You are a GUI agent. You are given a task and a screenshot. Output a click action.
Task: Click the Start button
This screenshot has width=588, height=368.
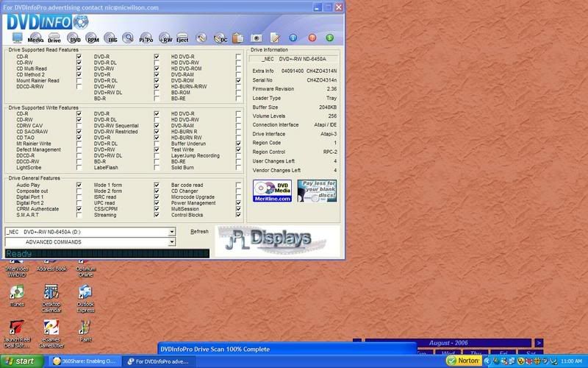coord(22,361)
